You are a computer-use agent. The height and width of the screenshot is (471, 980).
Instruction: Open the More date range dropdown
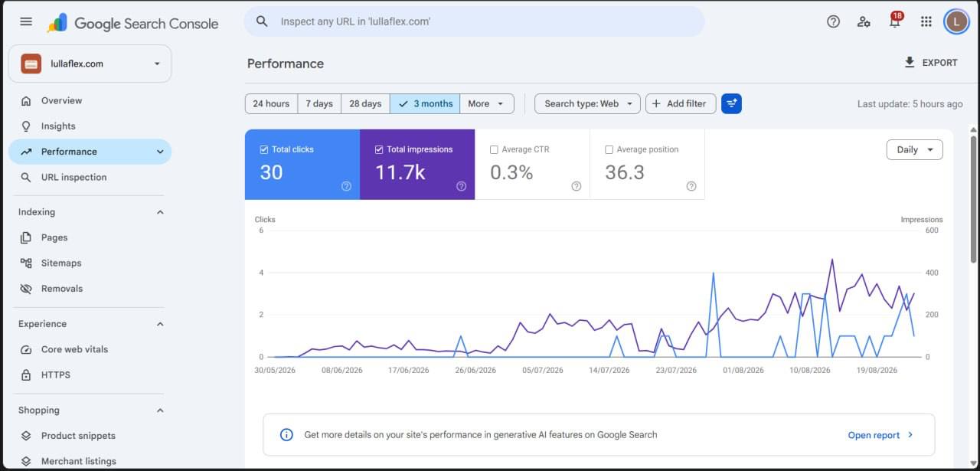[486, 103]
